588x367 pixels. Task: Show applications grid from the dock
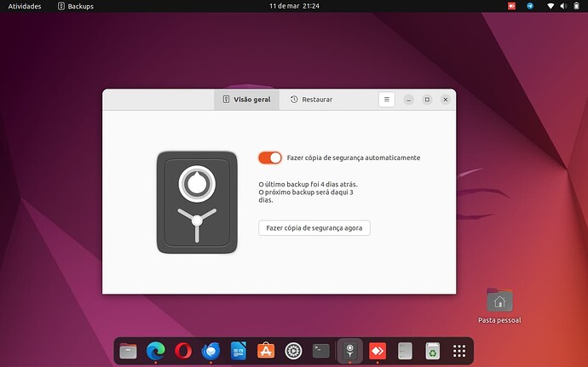click(x=459, y=352)
